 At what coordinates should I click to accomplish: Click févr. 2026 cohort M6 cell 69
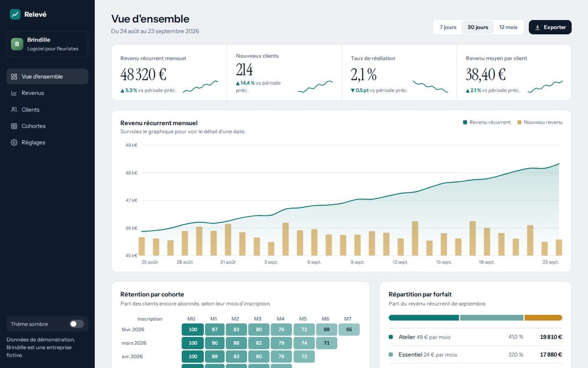tap(326, 329)
